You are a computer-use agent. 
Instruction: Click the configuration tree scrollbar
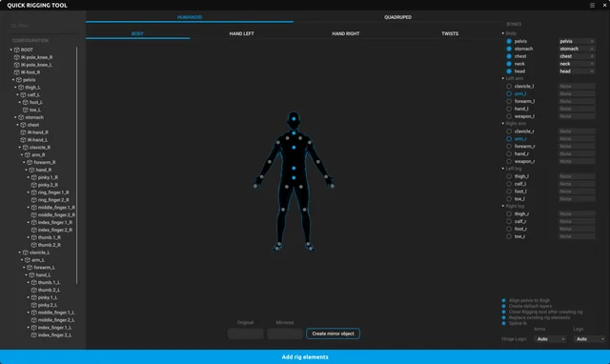tap(76, 165)
